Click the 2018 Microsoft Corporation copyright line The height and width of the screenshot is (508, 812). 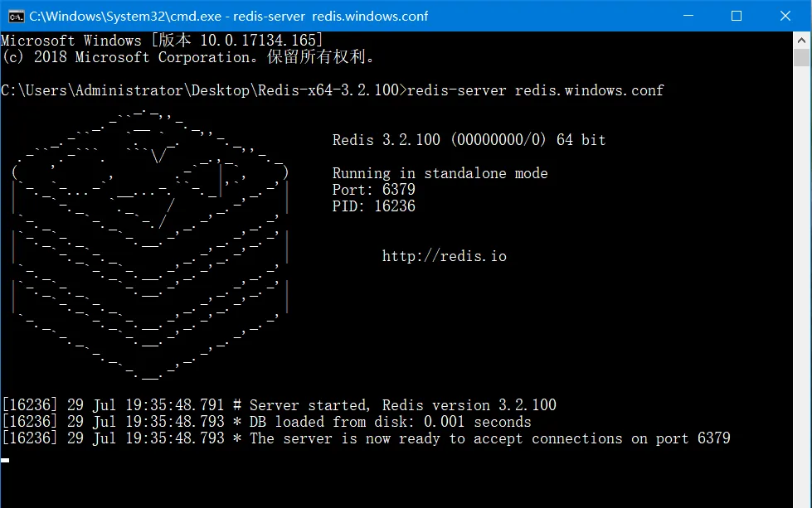188,57
